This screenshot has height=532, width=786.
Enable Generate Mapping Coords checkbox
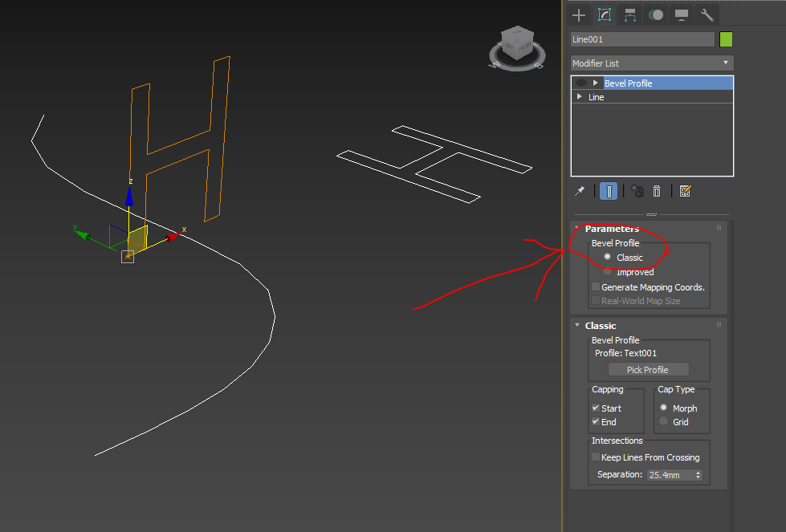pyautogui.click(x=596, y=287)
